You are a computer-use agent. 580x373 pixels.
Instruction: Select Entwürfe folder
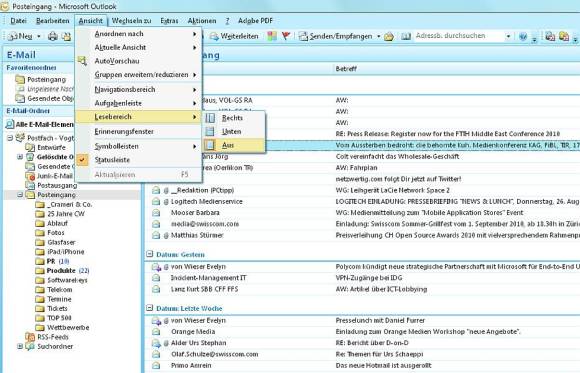click(x=45, y=147)
